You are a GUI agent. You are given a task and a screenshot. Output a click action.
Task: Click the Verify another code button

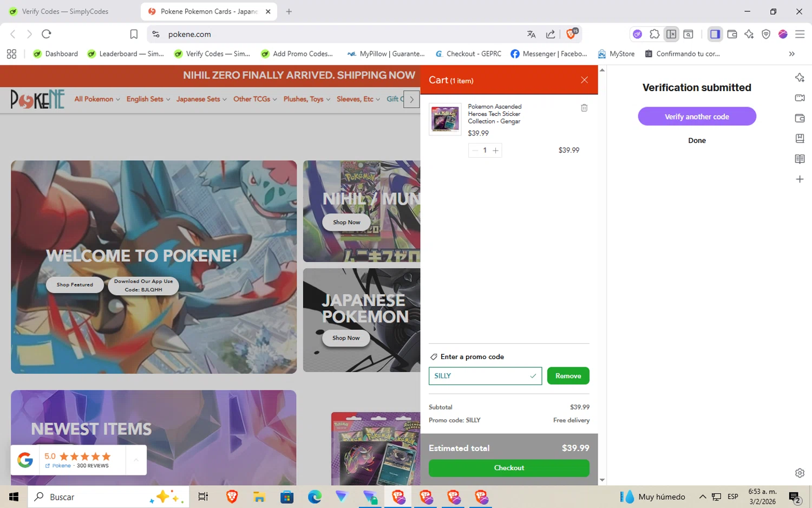click(697, 116)
